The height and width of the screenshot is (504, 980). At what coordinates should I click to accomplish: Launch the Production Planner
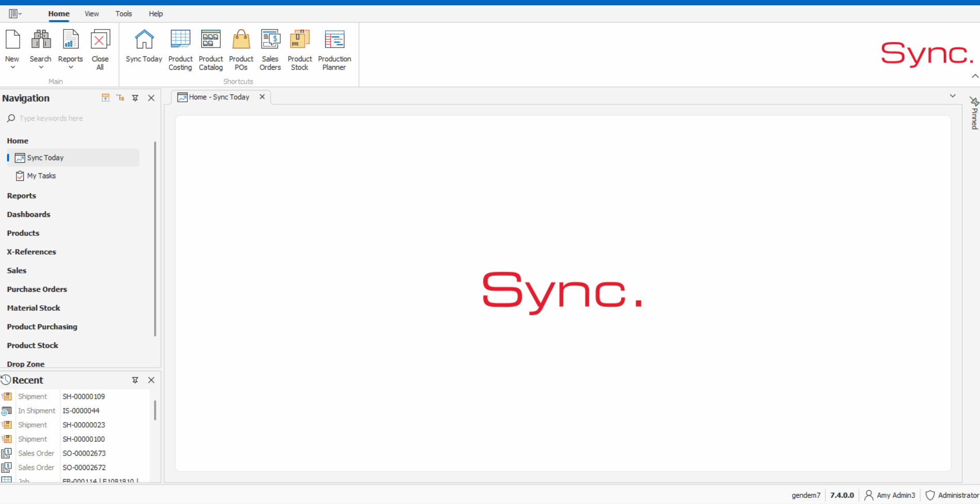click(x=334, y=49)
